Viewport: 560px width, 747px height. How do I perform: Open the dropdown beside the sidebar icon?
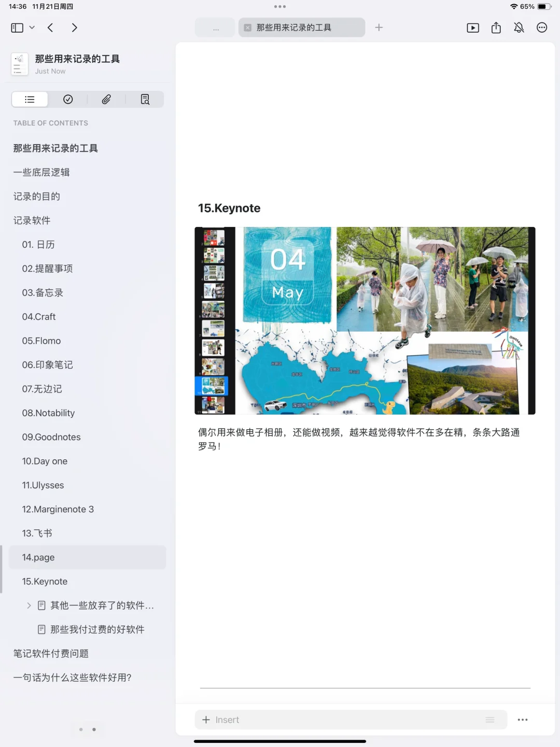pos(32,27)
